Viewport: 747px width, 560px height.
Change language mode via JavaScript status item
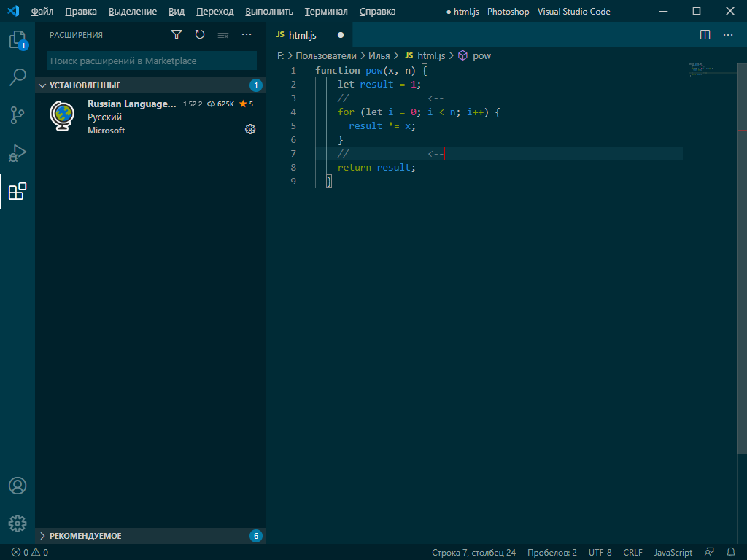click(x=672, y=552)
